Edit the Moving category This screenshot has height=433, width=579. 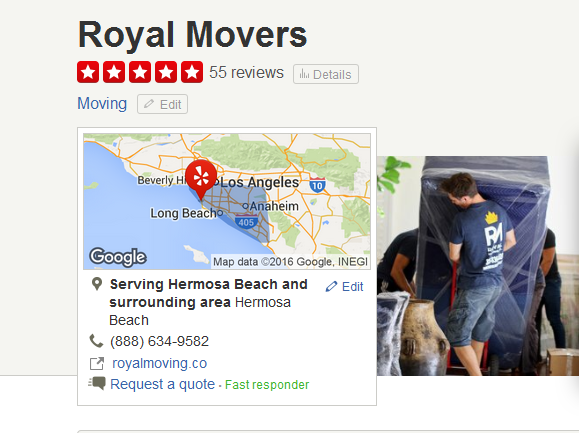[x=162, y=104]
